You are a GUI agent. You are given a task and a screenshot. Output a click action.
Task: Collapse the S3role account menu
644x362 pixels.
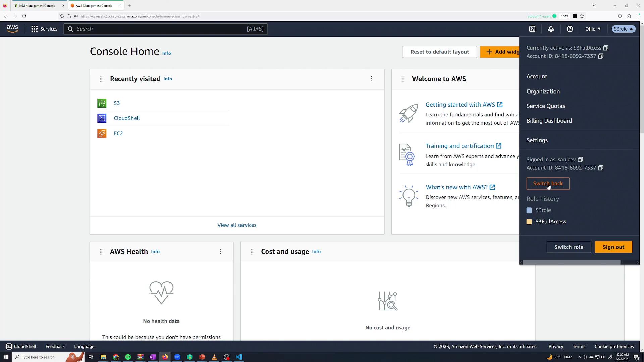coord(623,29)
